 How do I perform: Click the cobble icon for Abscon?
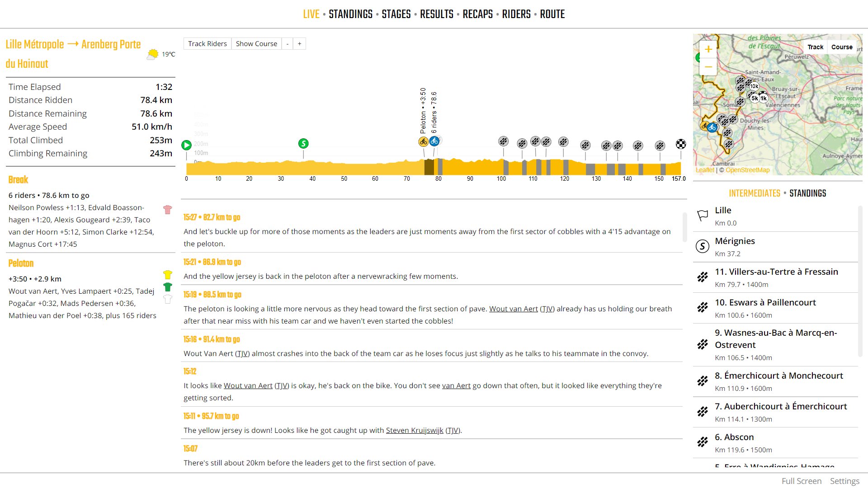pos(703,442)
